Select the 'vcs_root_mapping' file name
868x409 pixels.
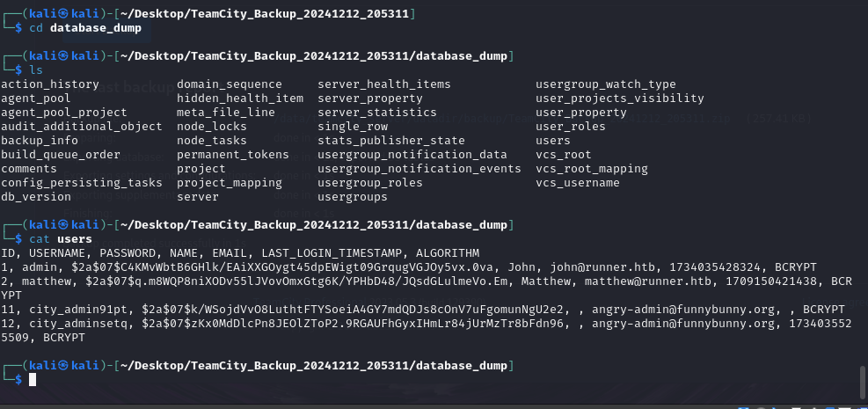592,169
